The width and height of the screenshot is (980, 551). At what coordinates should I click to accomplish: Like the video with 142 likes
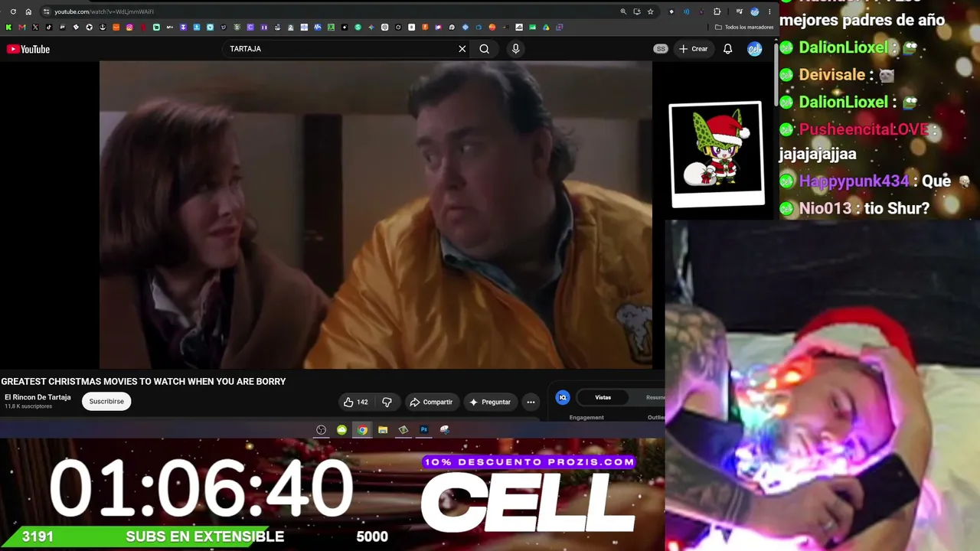coord(356,402)
